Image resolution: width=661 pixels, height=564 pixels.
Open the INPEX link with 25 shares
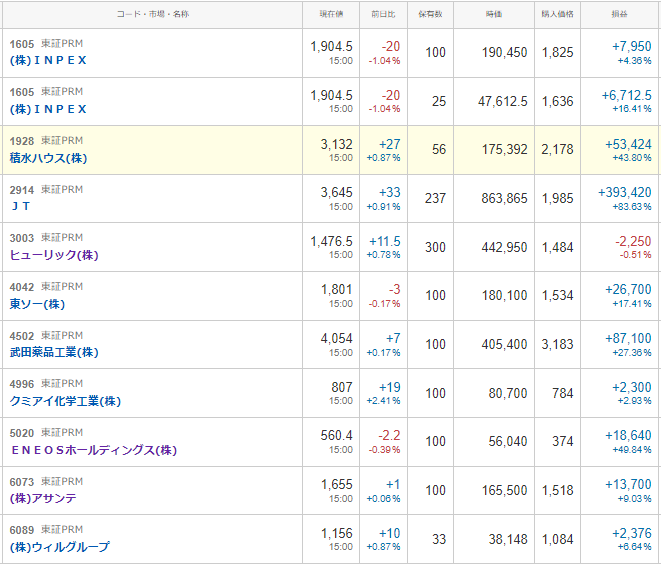pyautogui.click(x=48, y=109)
